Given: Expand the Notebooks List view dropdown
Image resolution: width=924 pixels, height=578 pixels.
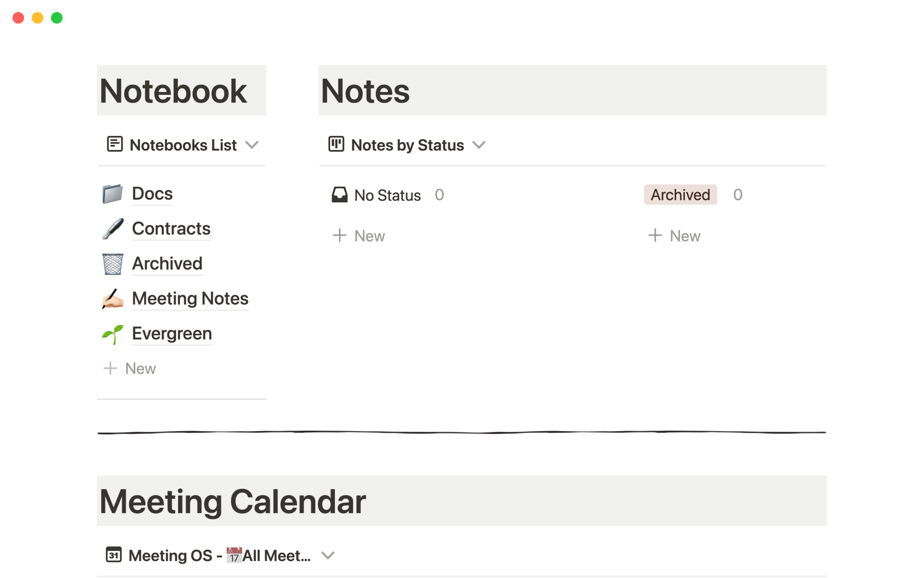Looking at the screenshot, I should coord(252,144).
